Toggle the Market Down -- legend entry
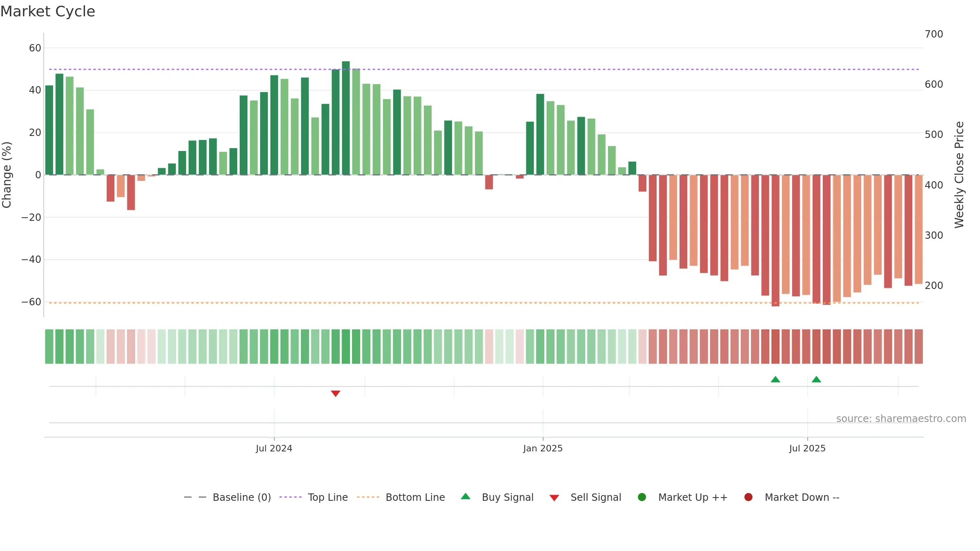980x551 pixels. (x=792, y=497)
